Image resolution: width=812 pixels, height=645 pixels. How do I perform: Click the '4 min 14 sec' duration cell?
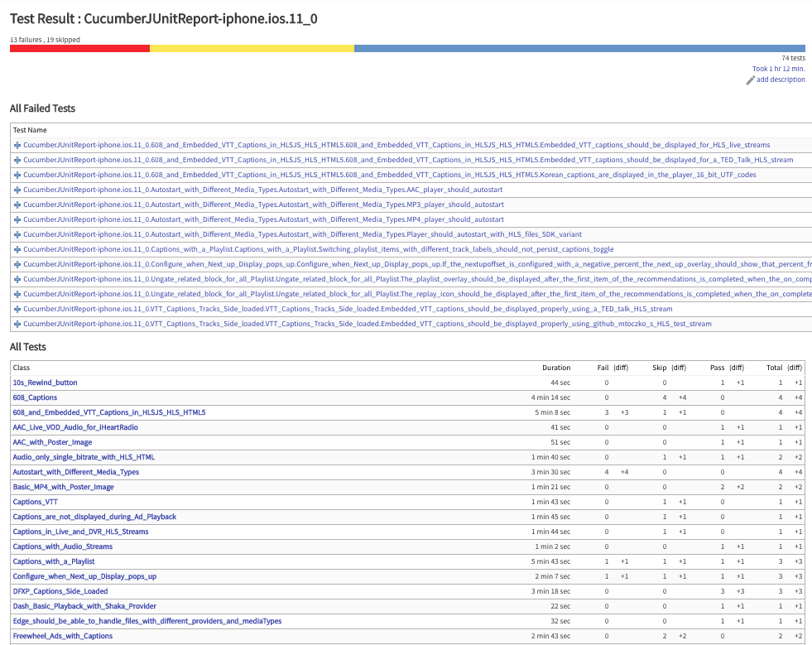551,398
